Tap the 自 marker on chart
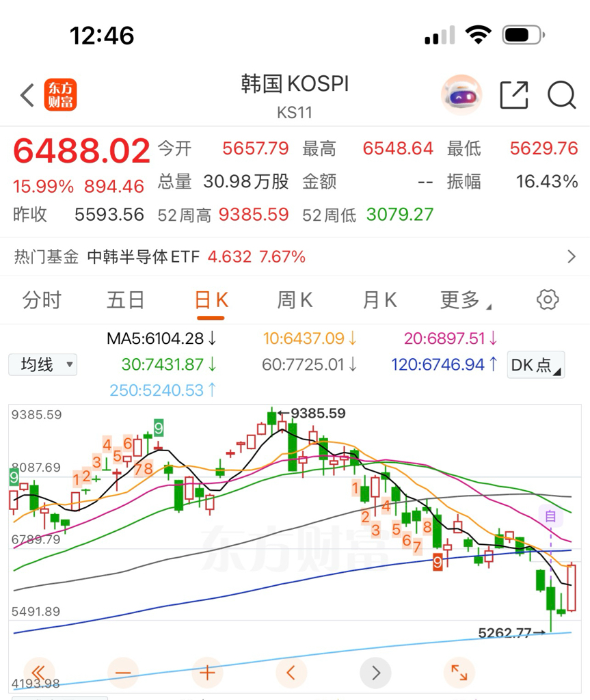 (x=550, y=517)
